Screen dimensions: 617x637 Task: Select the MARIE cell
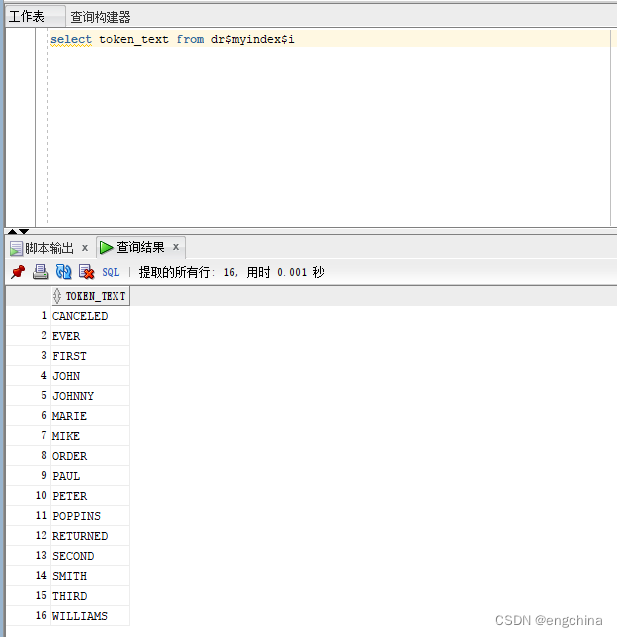pyautogui.click(x=90, y=416)
